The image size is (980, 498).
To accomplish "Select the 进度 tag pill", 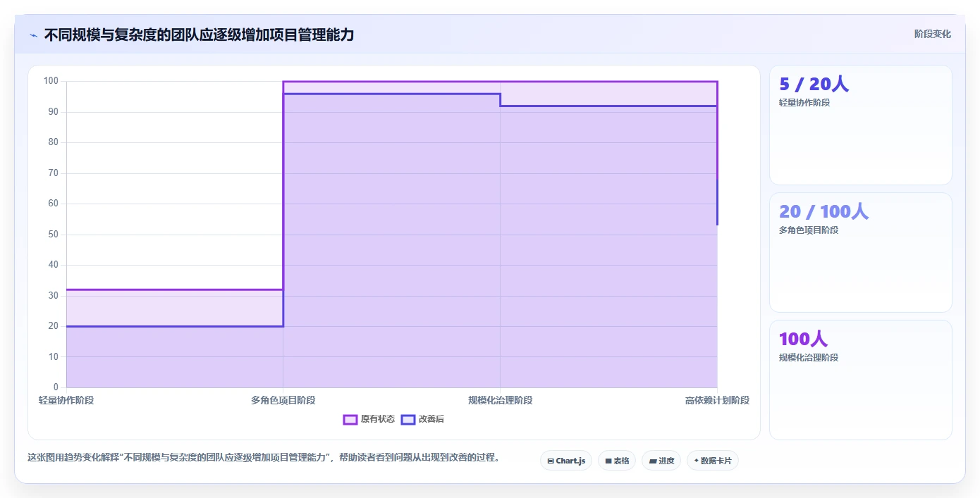I will click(x=661, y=461).
